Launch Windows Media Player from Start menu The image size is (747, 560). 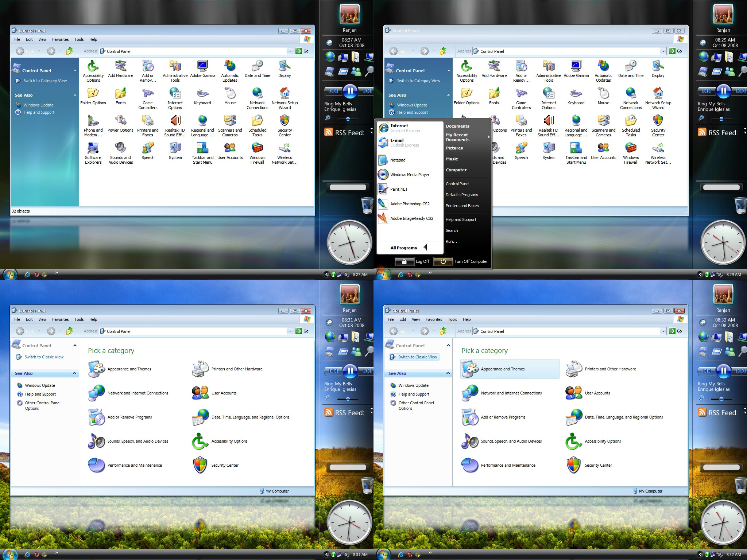click(x=409, y=175)
